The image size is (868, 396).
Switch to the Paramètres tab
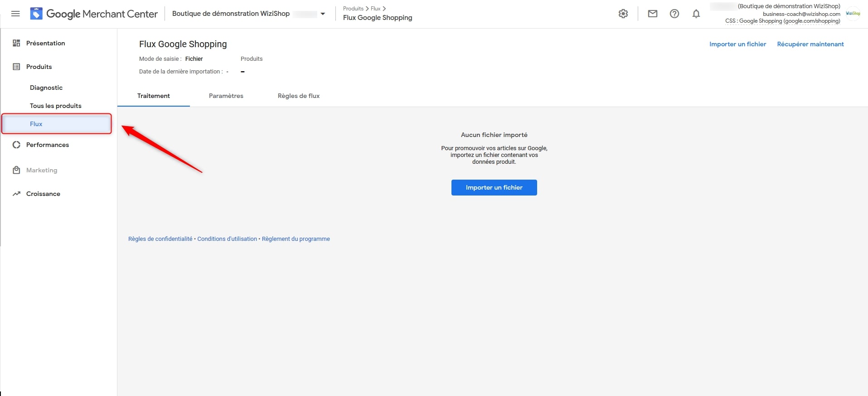pyautogui.click(x=226, y=96)
